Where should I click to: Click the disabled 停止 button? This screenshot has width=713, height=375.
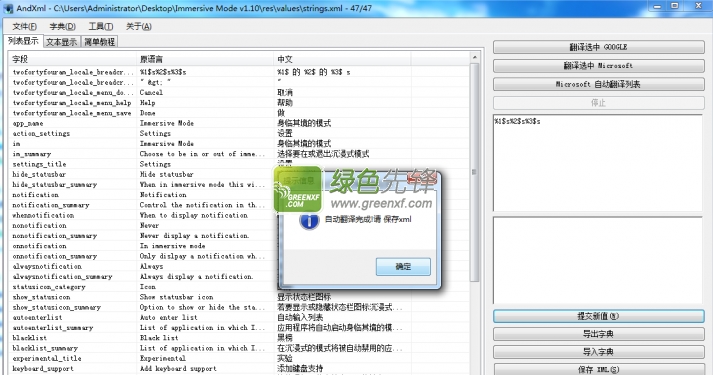pyautogui.click(x=598, y=103)
